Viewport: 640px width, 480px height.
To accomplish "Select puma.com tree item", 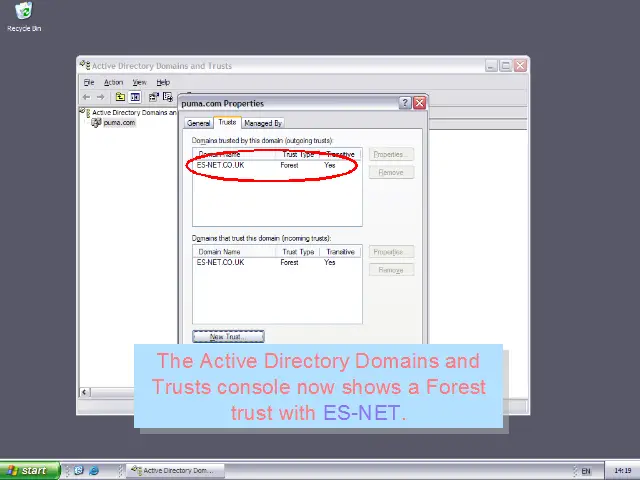I will click(x=119, y=122).
